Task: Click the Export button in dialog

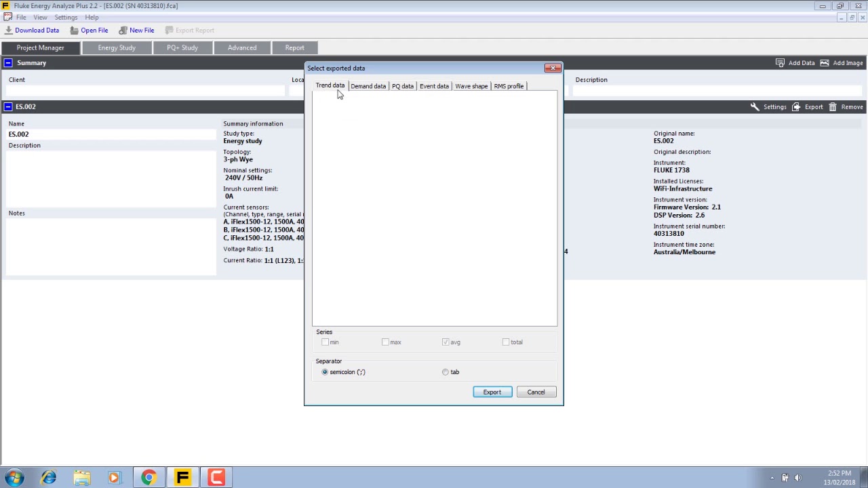Action: coord(492,392)
